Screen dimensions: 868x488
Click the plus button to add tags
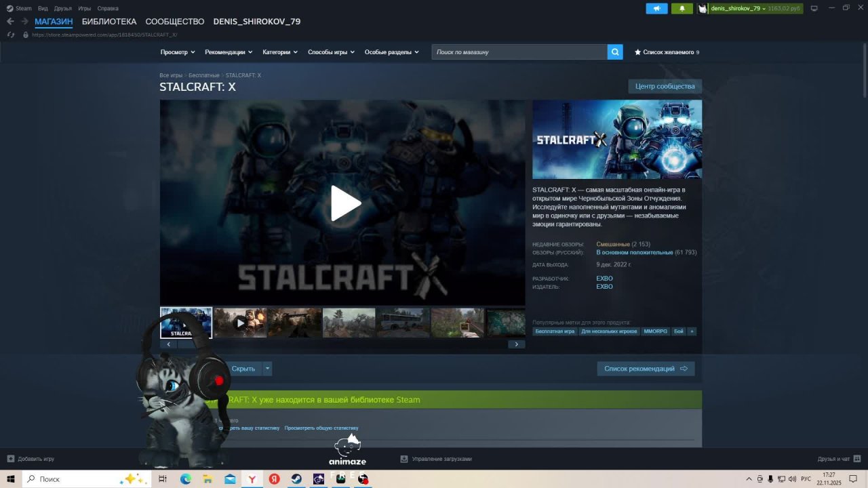coord(692,331)
